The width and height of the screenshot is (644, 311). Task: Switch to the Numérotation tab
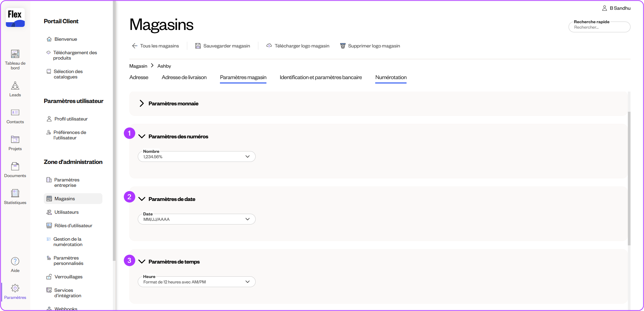pyautogui.click(x=391, y=77)
